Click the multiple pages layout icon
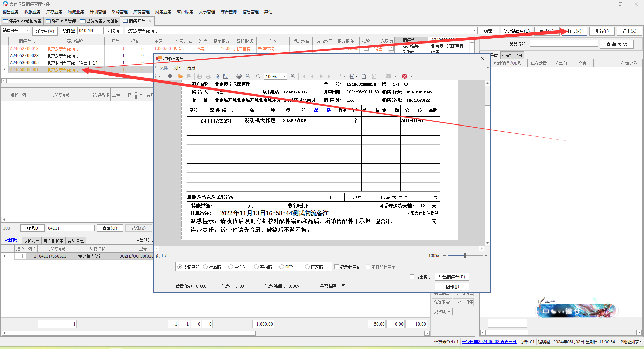 click(x=340, y=76)
